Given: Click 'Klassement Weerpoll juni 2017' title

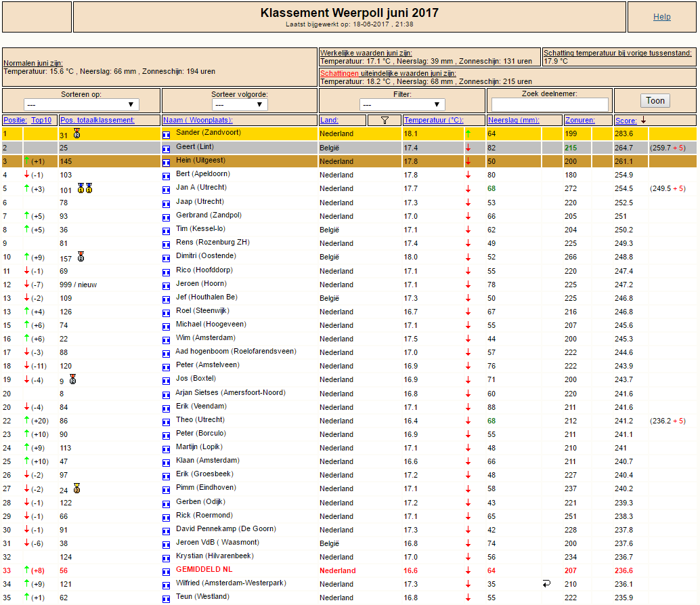Looking at the screenshot, I should (349, 13).
